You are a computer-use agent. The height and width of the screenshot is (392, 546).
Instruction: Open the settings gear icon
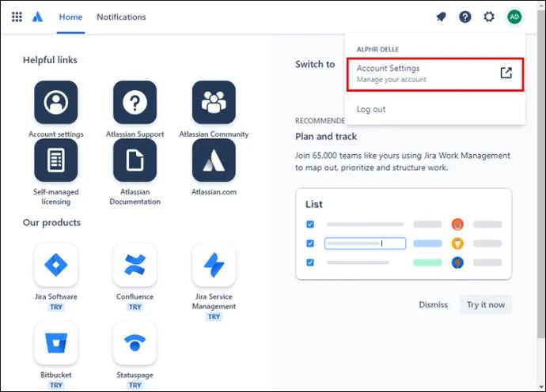point(489,17)
